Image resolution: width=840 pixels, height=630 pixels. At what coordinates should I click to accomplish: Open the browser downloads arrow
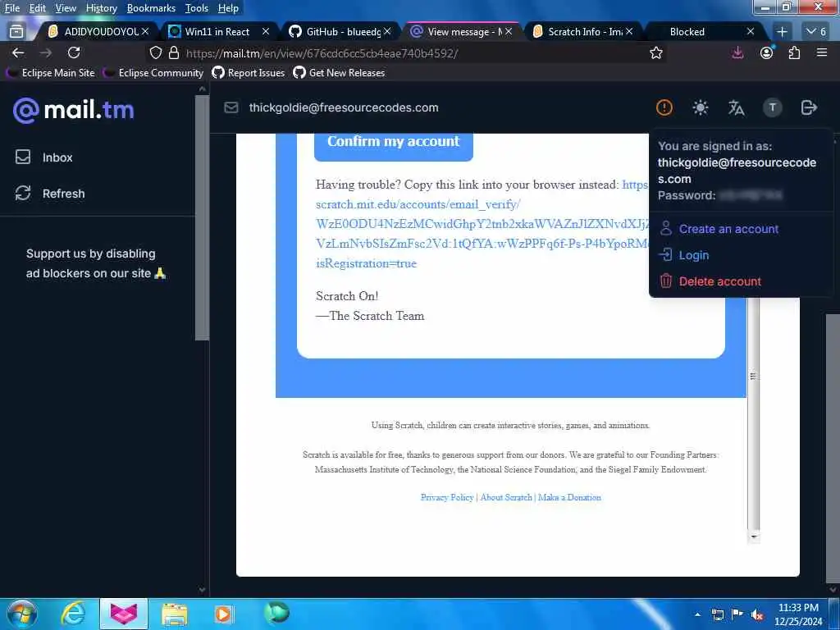(x=737, y=52)
